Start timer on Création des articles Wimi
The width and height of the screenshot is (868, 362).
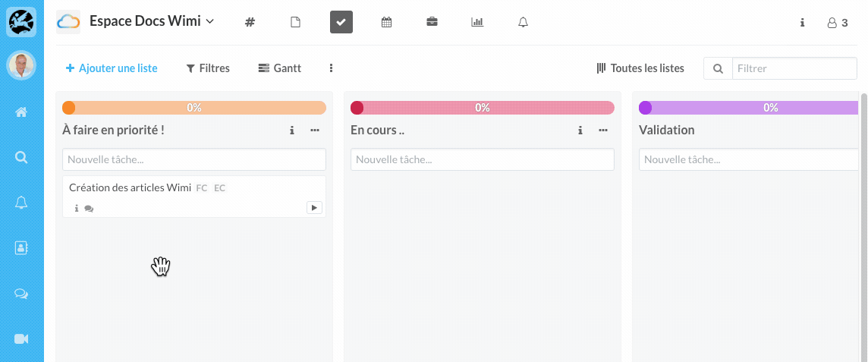(314, 207)
